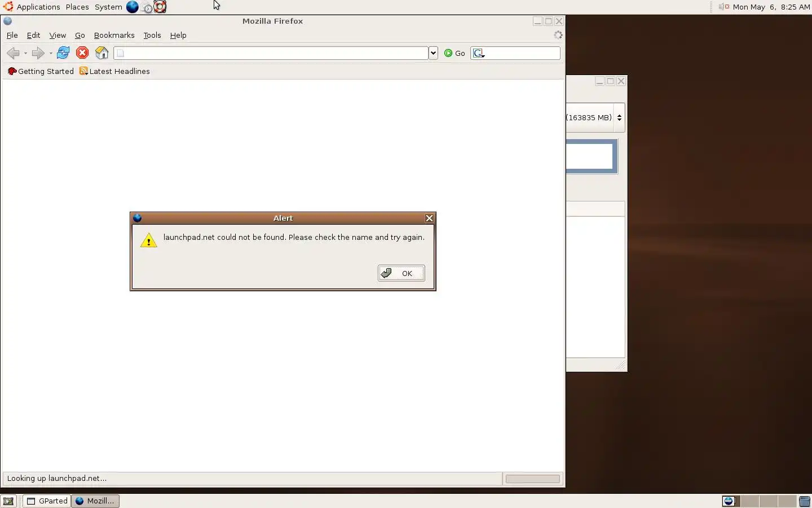This screenshot has height=508, width=812.
Task: Open the Applications menu
Action: click(32, 7)
